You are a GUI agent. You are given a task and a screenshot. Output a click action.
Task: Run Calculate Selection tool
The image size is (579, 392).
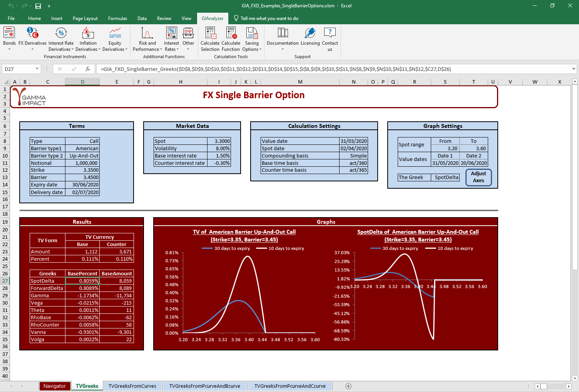point(210,39)
